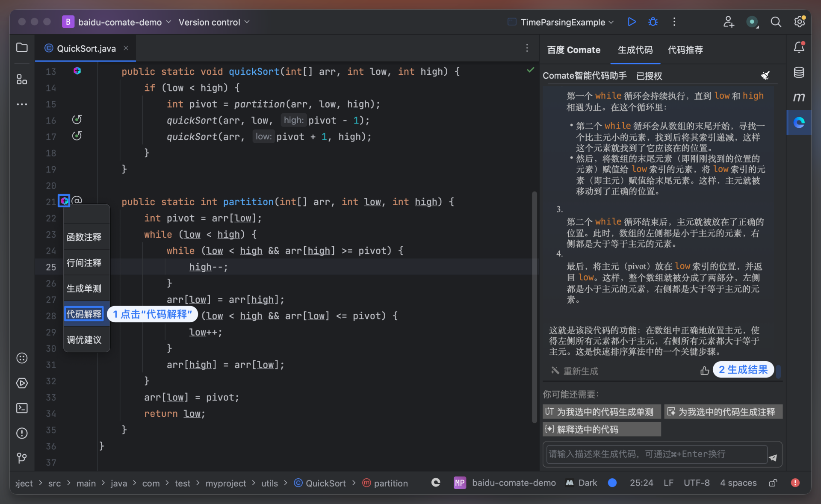Select 调优建议 from the popup menu
821x504 pixels.
click(x=84, y=340)
